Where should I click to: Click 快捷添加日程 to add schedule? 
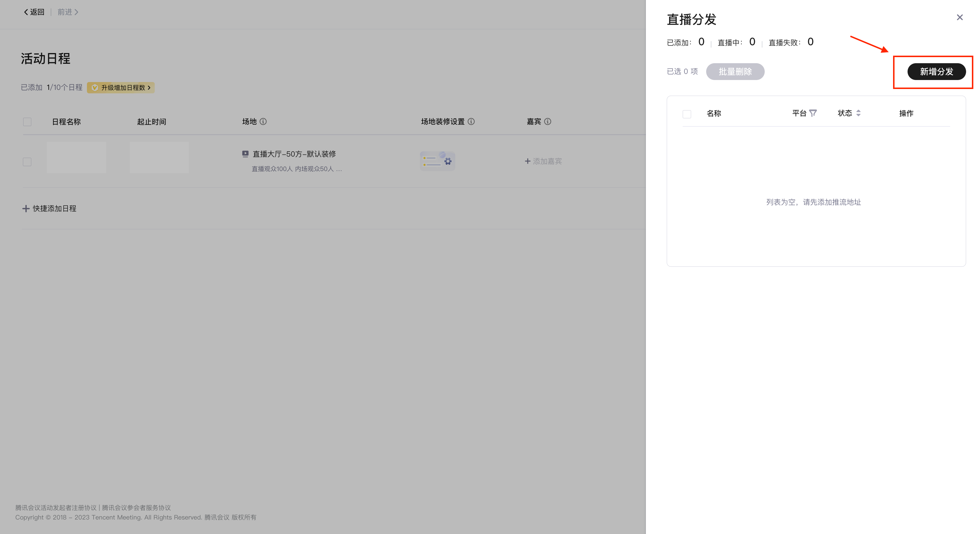click(x=50, y=208)
